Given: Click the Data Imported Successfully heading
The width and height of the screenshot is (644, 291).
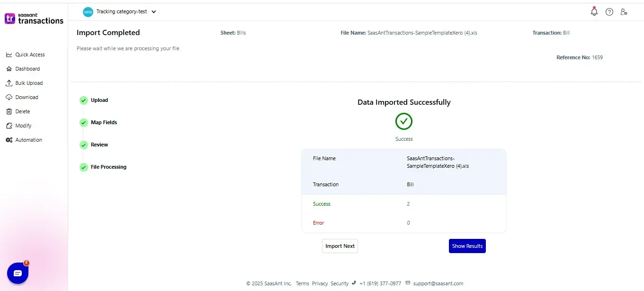Looking at the screenshot, I should 404,102.
